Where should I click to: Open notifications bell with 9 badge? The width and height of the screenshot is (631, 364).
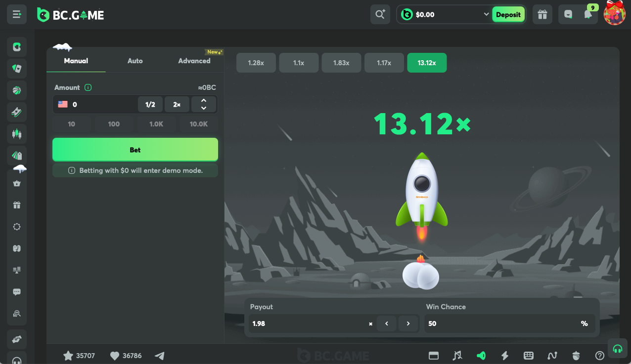(x=588, y=14)
